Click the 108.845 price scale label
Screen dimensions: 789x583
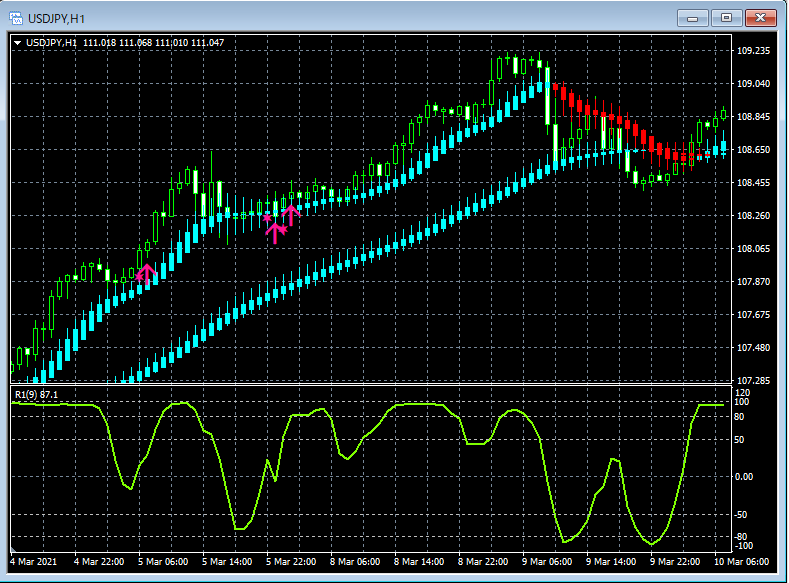(753, 117)
